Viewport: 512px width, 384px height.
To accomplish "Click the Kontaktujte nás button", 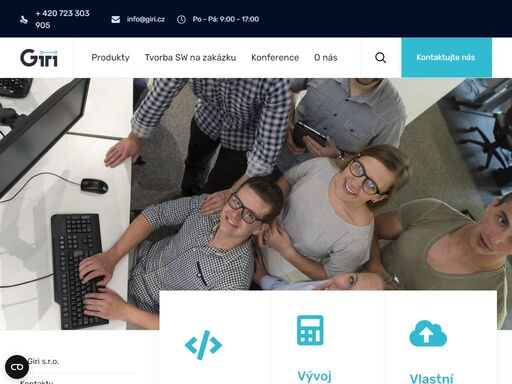I will [x=446, y=57].
